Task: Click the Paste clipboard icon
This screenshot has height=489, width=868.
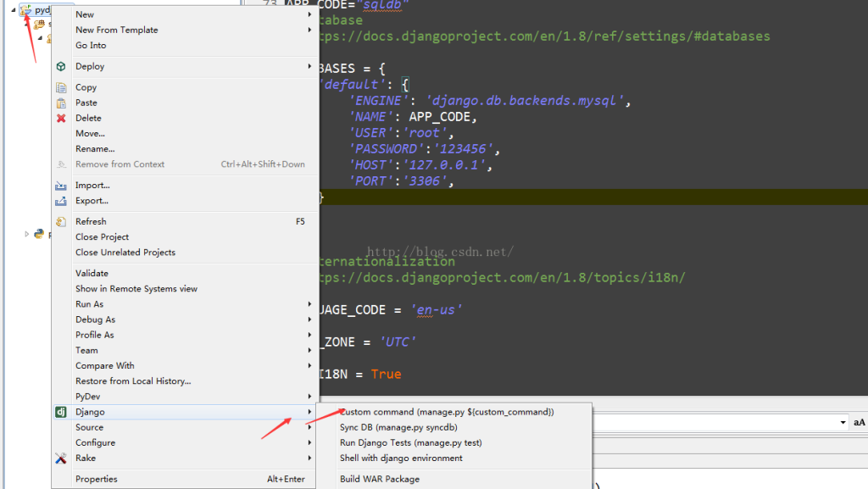Action: (61, 103)
